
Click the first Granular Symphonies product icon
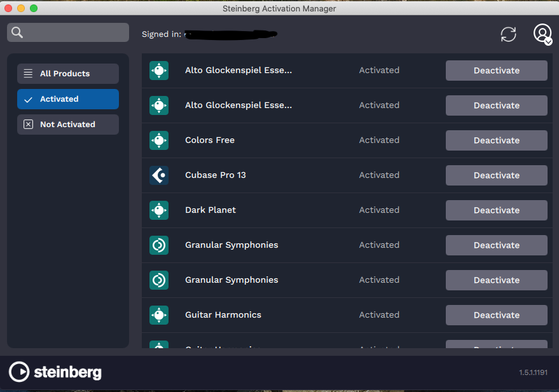coord(159,245)
